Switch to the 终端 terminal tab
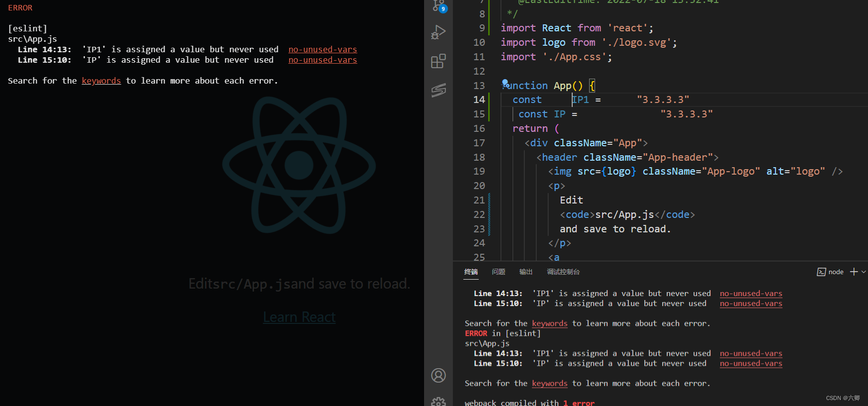The image size is (868, 406). coord(471,272)
